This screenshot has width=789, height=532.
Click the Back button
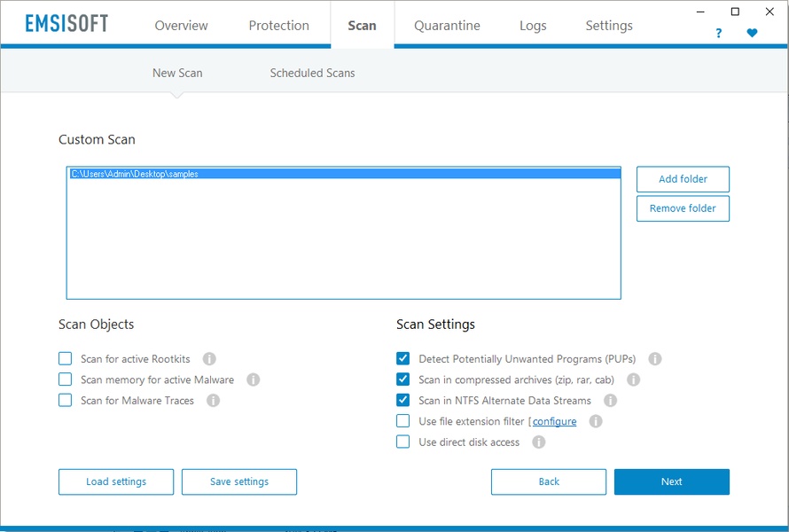click(549, 481)
